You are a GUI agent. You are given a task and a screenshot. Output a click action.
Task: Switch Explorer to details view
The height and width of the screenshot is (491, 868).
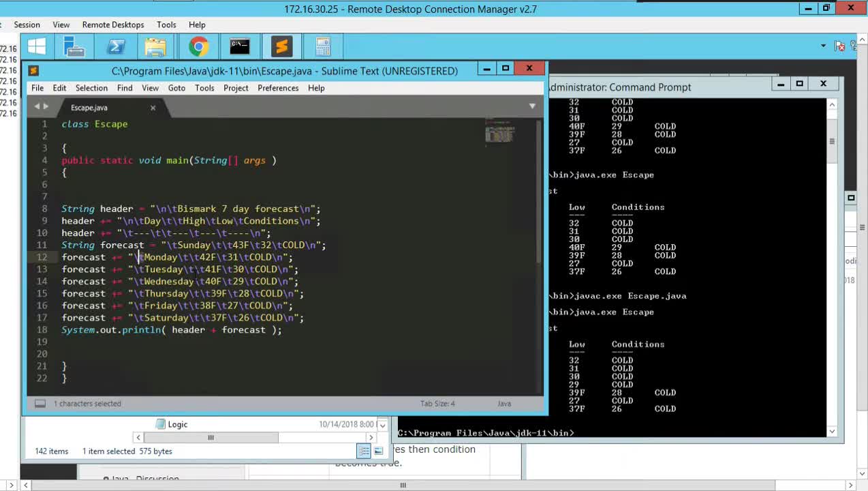(x=364, y=451)
